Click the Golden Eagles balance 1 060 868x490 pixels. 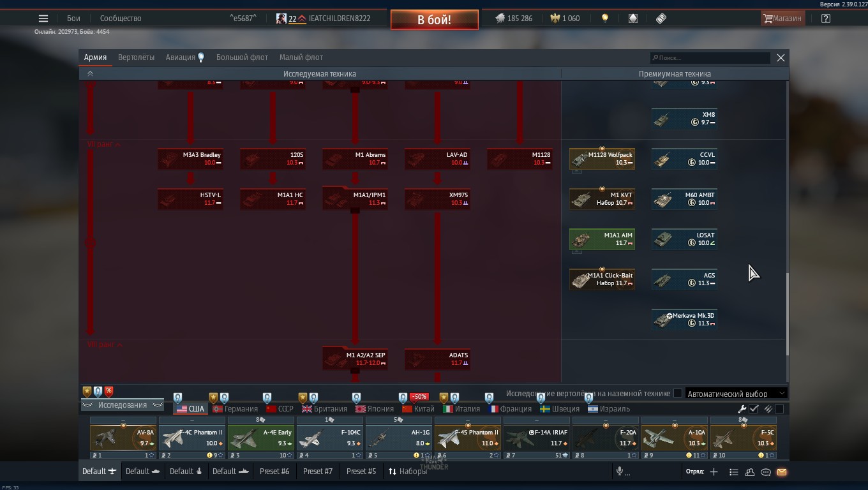[x=565, y=19]
